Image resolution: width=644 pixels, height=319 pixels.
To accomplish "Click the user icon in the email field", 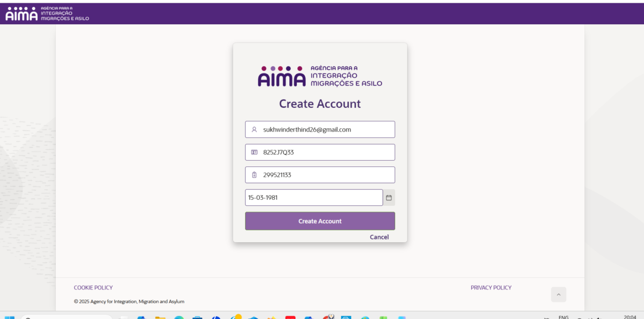I will pyautogui.click(x=254, y=129).
